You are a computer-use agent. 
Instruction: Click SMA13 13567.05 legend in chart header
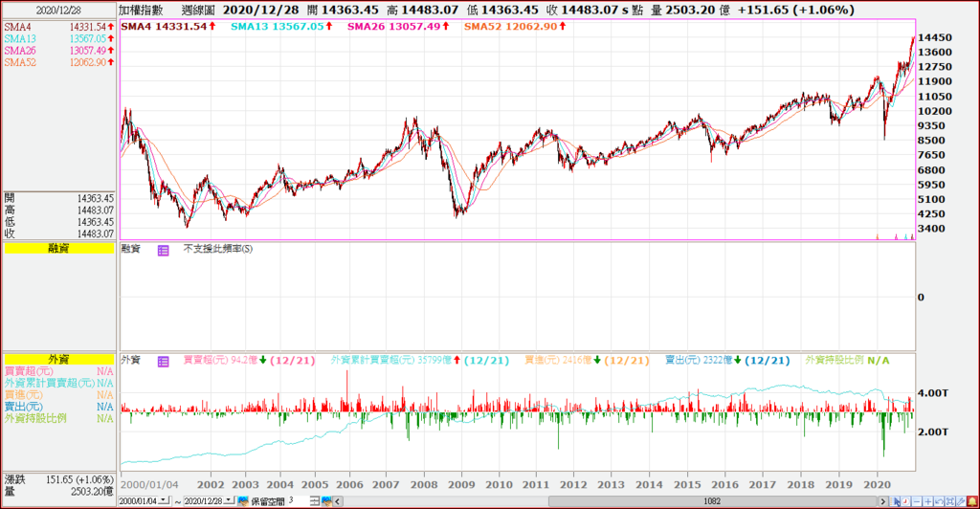(282, 26)
